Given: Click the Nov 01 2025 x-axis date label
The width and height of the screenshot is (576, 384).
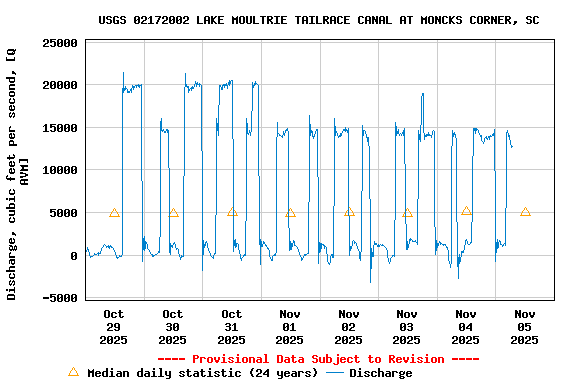Looking at the screenshot, I should 289,327.
